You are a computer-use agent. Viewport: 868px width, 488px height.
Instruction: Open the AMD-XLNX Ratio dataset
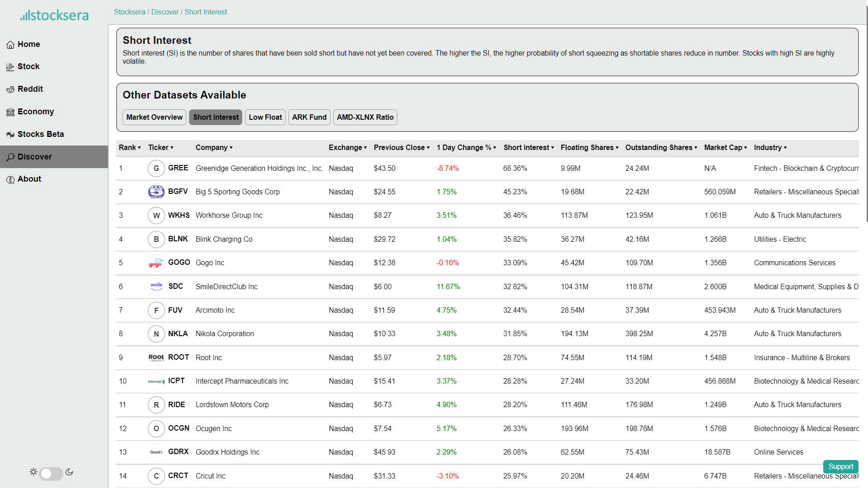[x=365, y=117]
